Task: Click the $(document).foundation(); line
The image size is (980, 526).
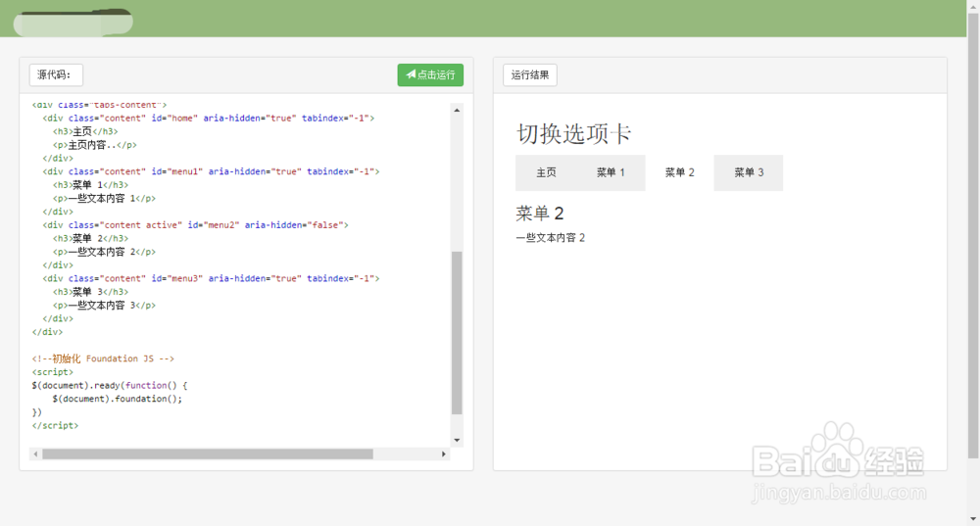Action: [118, 400]
